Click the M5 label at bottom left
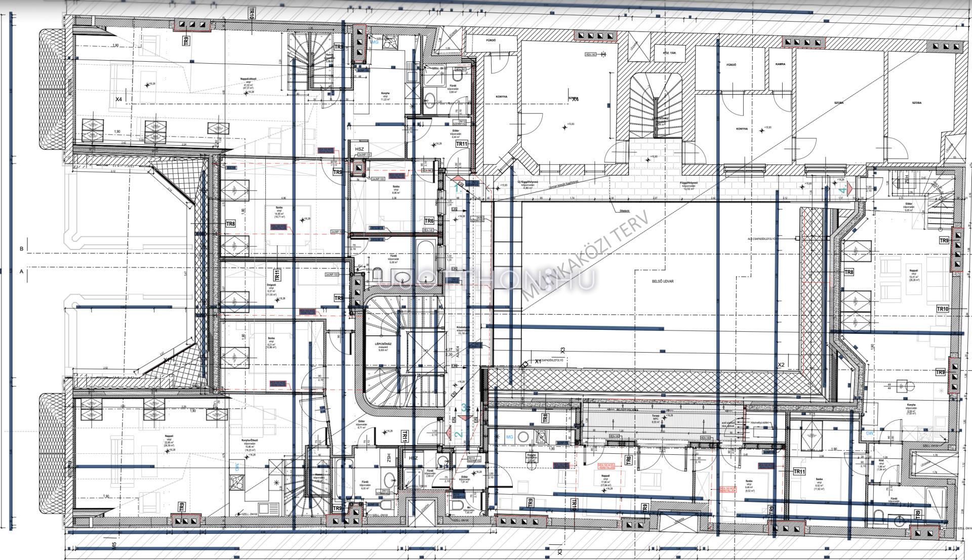 (114, 544)
